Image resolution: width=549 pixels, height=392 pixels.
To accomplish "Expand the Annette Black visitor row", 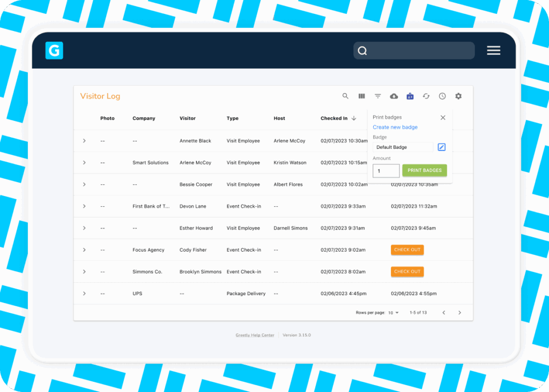I will tap(84, 141).
